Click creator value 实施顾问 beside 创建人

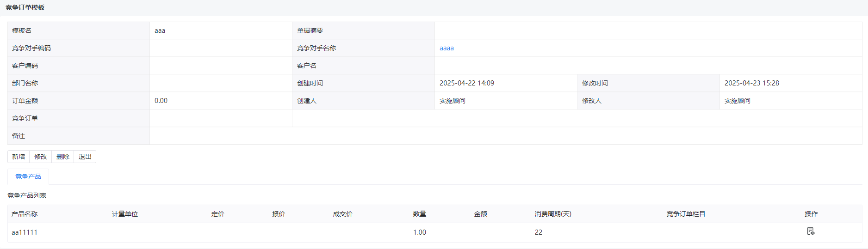pyautogui.click(x=453, y=101)
